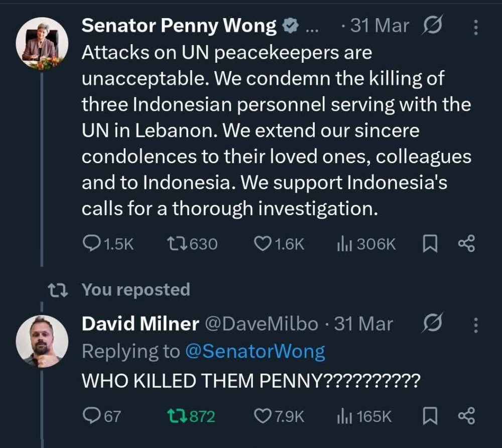Like Senator Penny Wong's post

[x=263, y=244]
